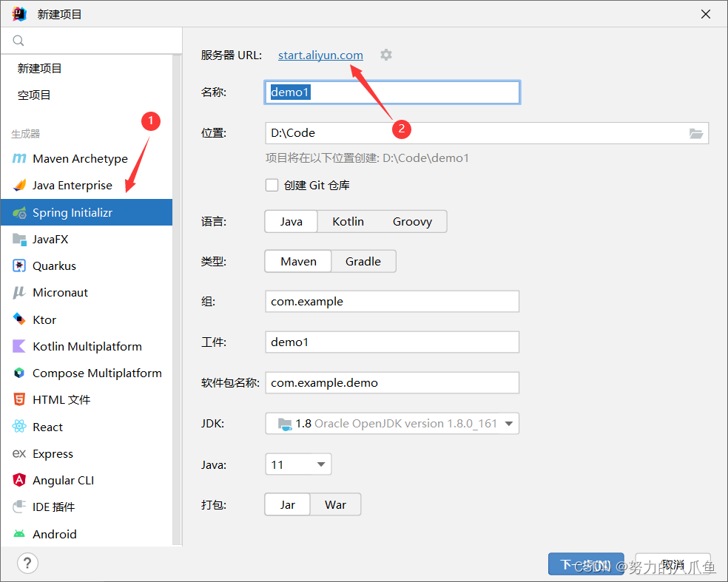Open server URL settings via gear icon
728x582 pixels.
coord(385,54)
